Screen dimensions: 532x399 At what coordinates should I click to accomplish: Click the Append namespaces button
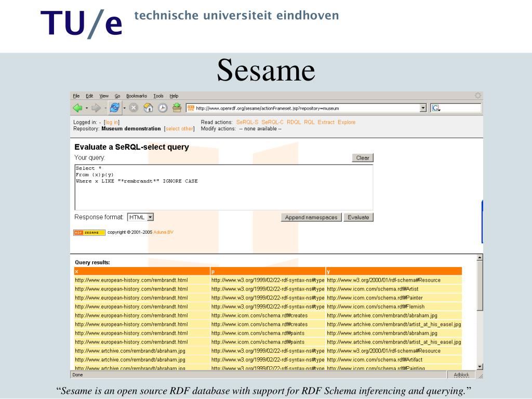tap(311, 218)
